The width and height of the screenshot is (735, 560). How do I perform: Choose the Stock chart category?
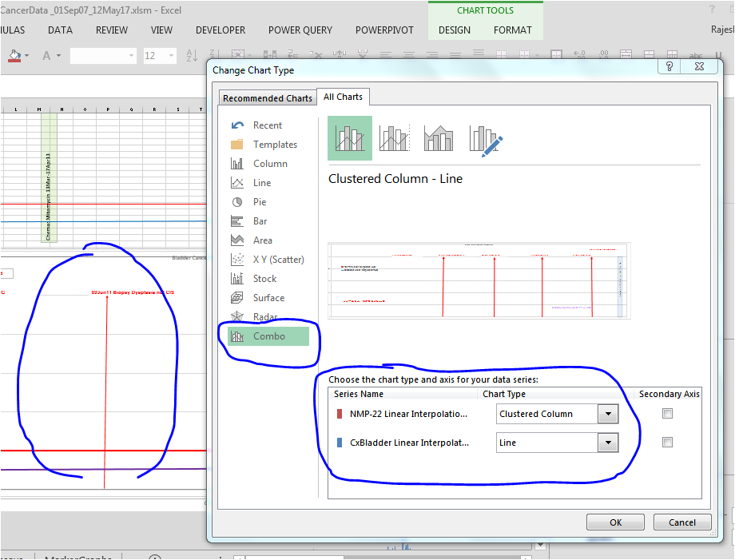click(267, 279)
